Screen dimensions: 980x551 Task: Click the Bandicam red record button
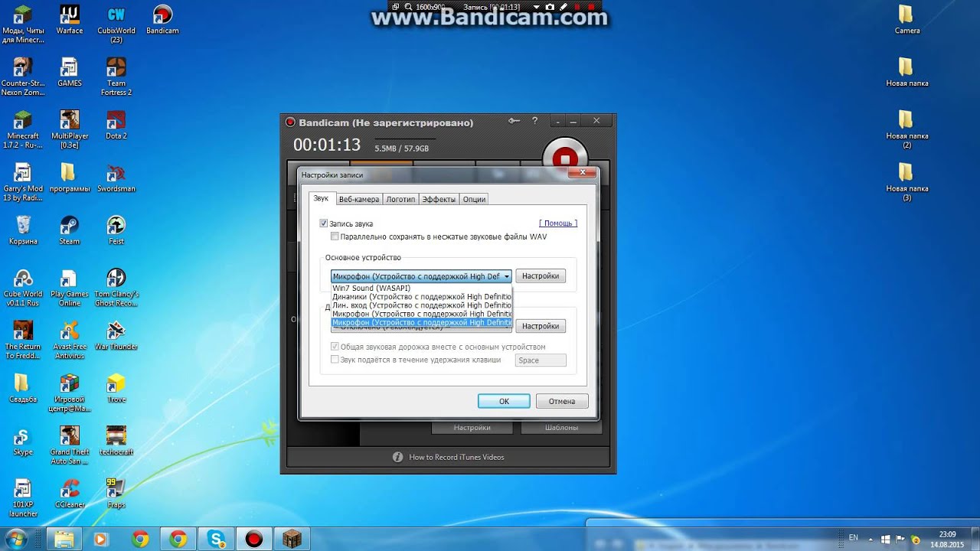[565, 159]
